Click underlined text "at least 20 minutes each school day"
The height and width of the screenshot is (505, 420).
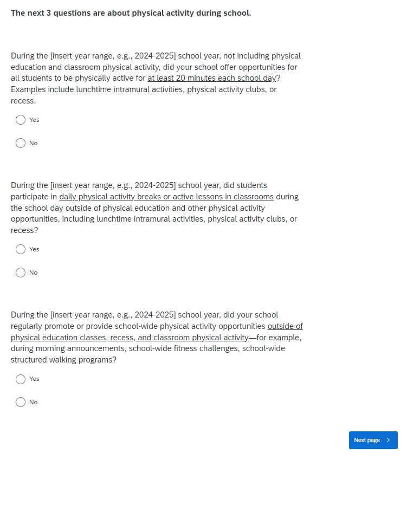coord(211,78)
